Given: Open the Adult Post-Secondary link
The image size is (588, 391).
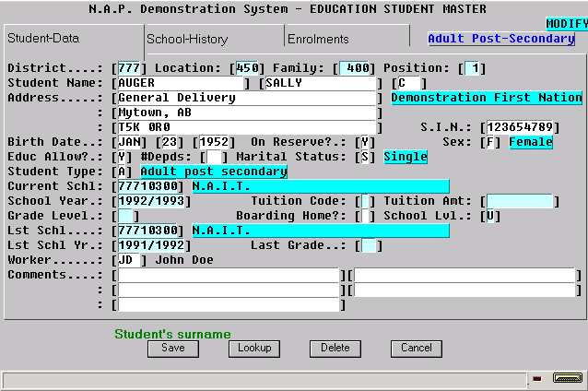Looking at the screenshot, I should (501, 39).
